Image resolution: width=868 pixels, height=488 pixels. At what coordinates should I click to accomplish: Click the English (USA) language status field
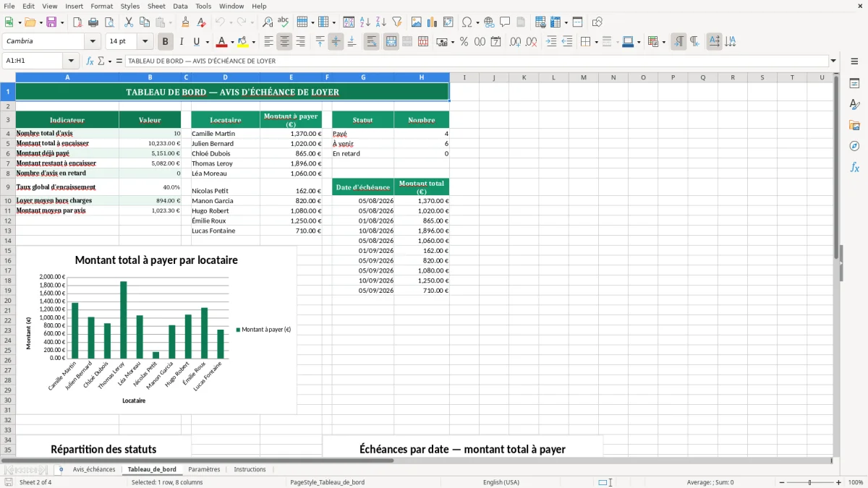click(501, 482)
